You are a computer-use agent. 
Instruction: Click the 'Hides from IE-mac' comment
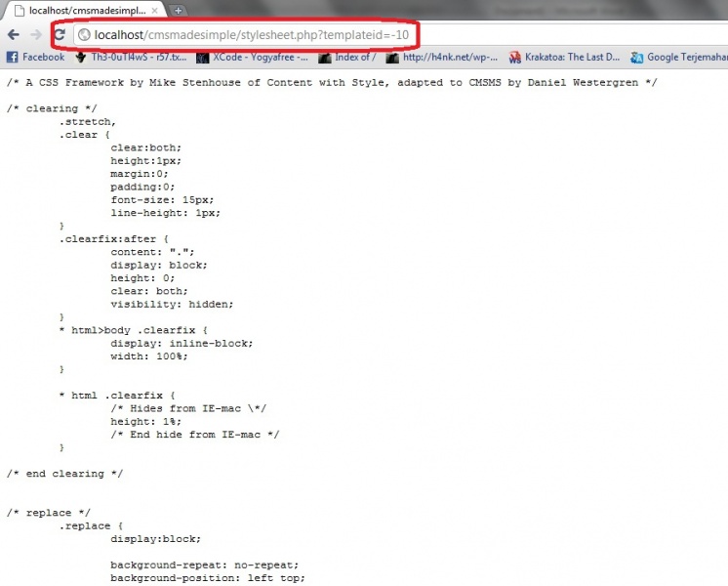tap(188, 408)
